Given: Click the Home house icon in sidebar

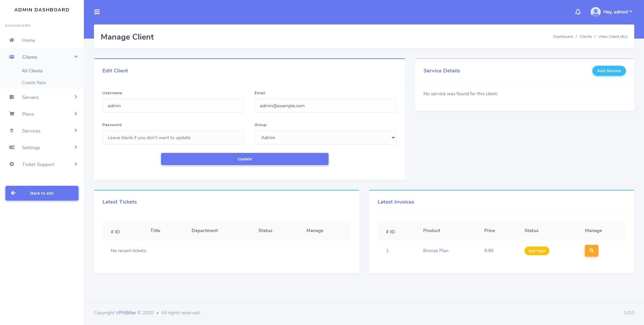Looking at the screenshot, I should point(12,40).
